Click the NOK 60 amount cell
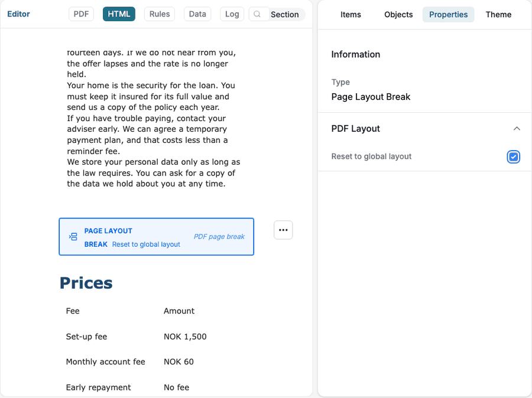Viewport: 532px width, 398px height. pos(179,362)
